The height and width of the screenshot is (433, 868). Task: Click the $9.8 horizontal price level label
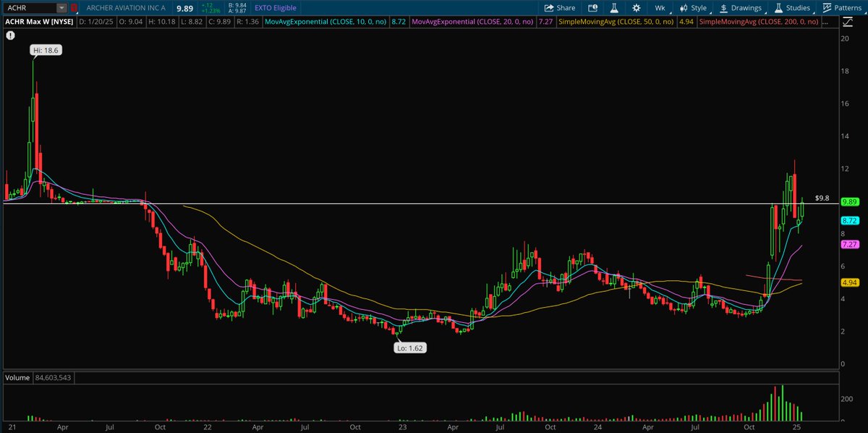point(822,198)
